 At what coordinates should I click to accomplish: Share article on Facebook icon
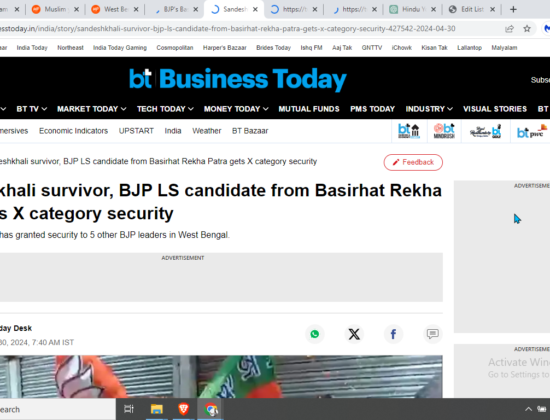coord(393,334)
